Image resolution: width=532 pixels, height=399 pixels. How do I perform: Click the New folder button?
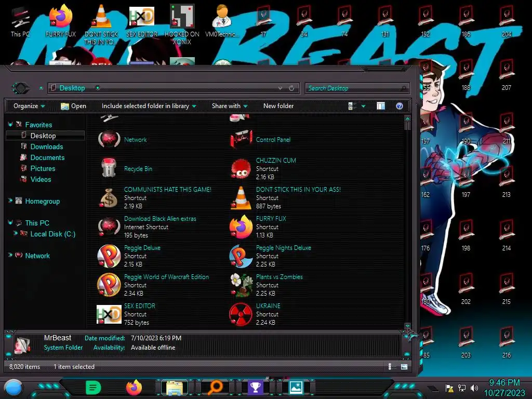point(278,106)
